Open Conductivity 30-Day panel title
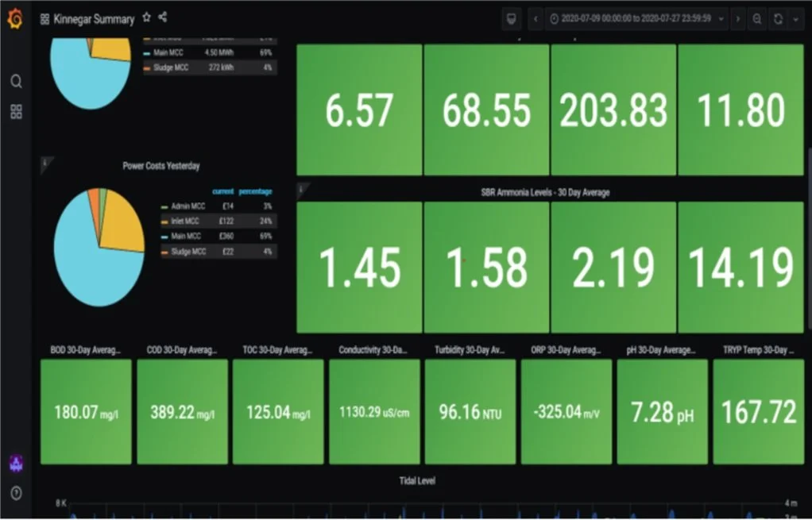Image resolution: width=812 pixels, height=520 pixels. point(373,350)
